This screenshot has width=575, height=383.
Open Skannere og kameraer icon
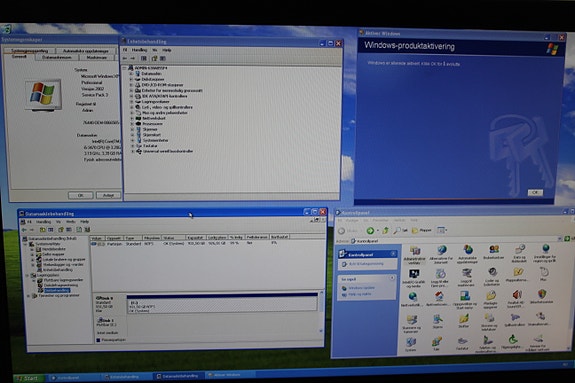(x=411, y=324)
